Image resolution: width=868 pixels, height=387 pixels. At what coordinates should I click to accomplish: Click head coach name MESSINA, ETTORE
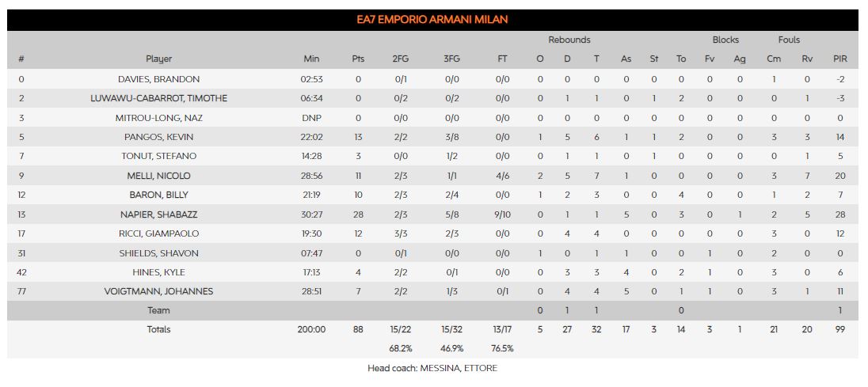coord(459,368)
